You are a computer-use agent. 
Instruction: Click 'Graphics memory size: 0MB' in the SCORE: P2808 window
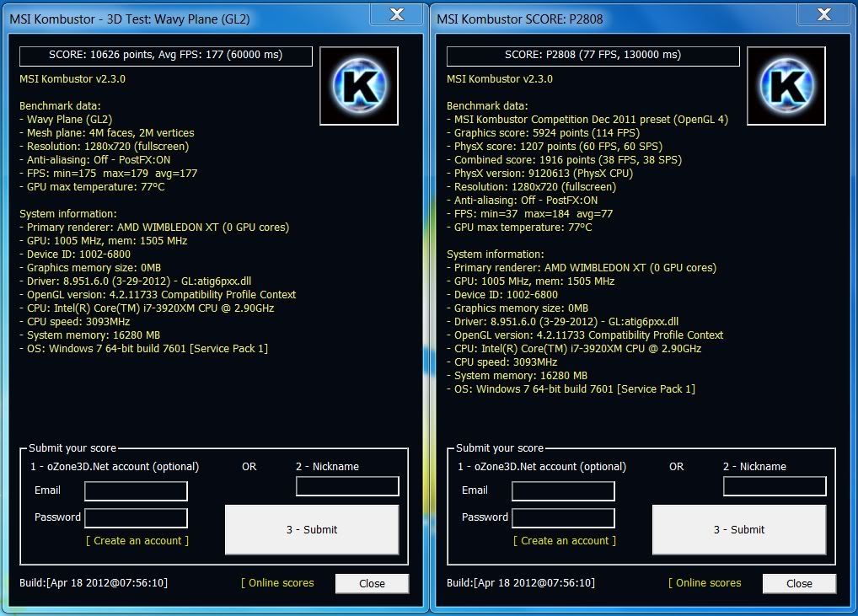tap(517, 308)
